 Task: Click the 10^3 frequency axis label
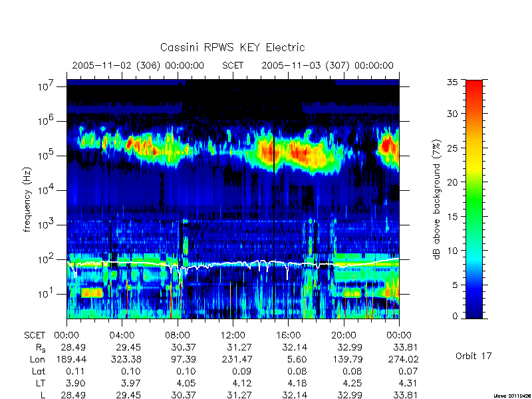45,225
